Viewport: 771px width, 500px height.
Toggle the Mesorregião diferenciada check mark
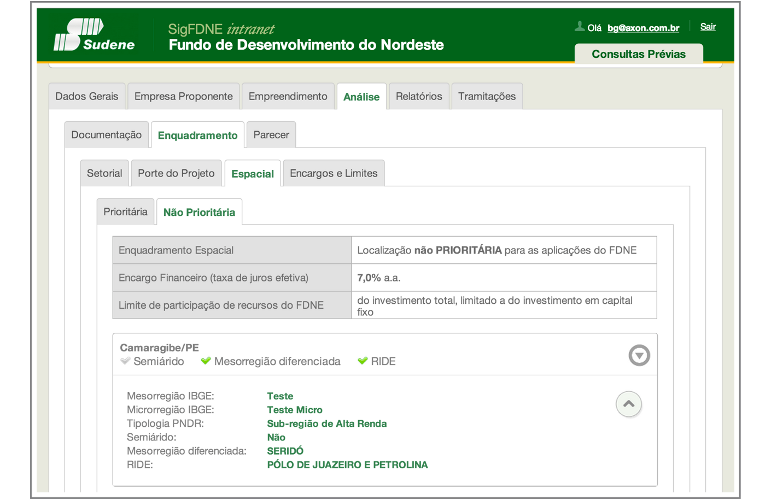[206, 361]
